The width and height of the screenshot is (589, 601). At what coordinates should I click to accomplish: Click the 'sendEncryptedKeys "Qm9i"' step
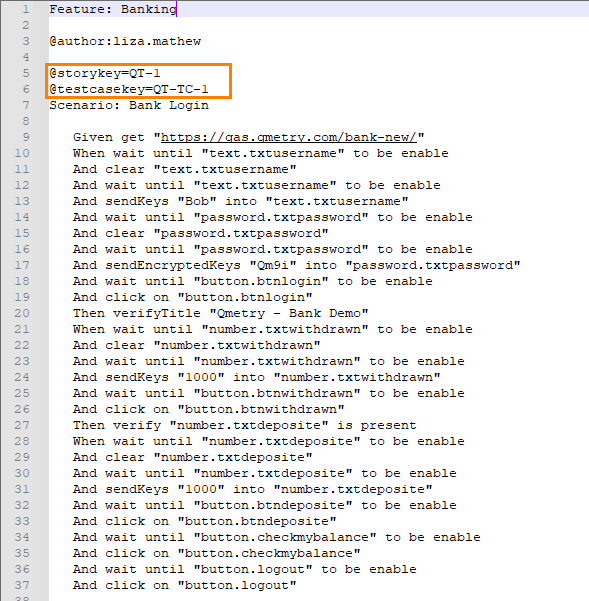pos(297,265)
